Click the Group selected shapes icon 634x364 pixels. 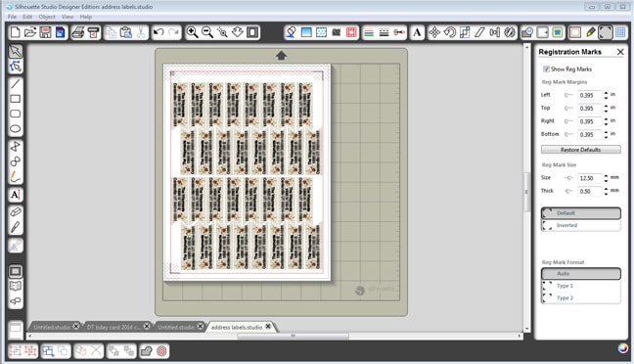point(16,350)
